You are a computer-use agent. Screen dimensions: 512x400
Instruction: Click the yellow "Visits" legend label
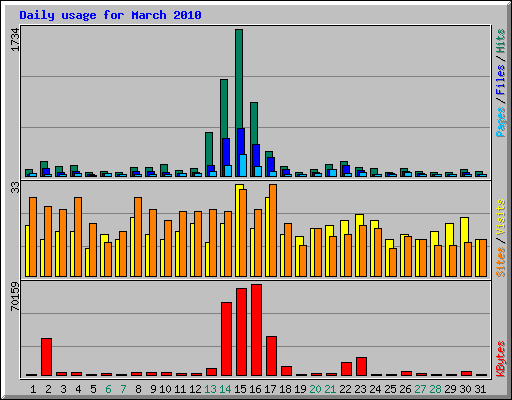click(500, 218)
